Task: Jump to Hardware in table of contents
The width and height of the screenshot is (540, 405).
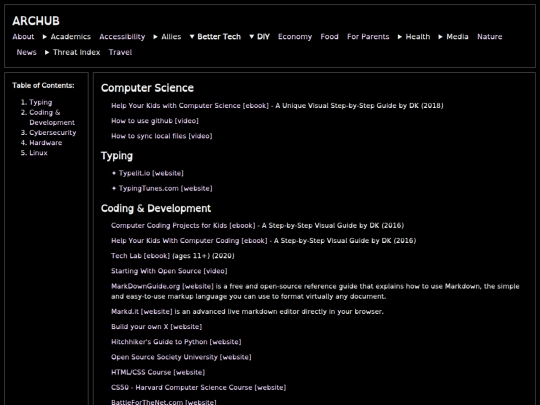Action: 46,143
